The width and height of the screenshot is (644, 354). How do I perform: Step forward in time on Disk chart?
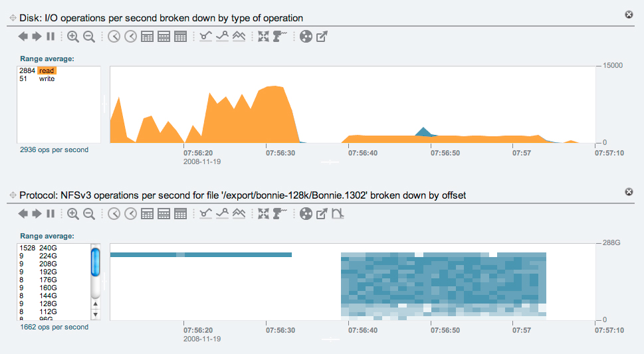coord(37,37)
